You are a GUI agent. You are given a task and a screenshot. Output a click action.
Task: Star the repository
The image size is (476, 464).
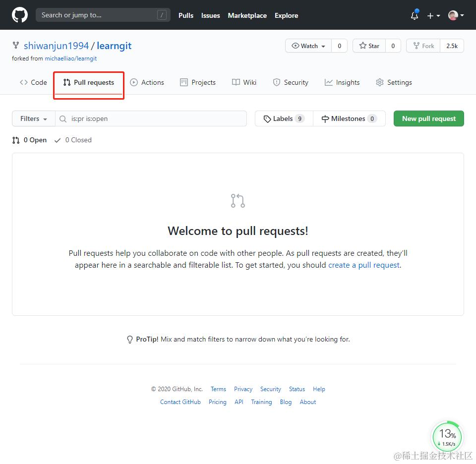point(369,46)
